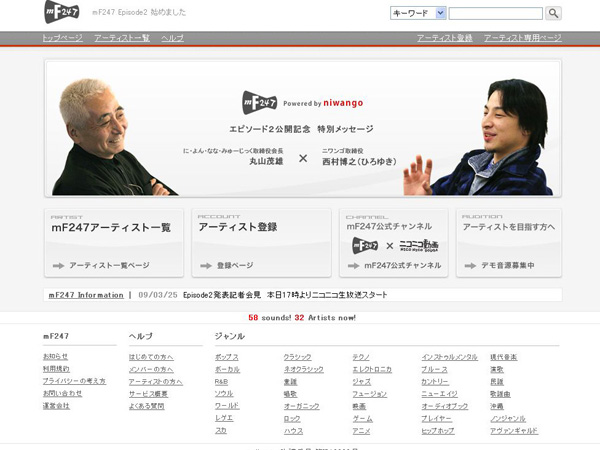
Task: Open the アーティストを目指す方へ card
Action: coord(509,243)
